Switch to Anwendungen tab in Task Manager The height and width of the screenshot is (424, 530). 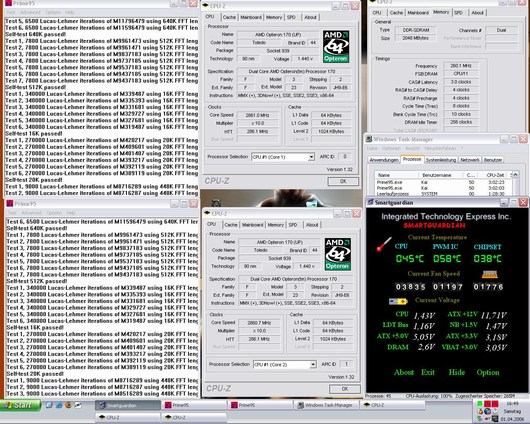tap(384, 160)
